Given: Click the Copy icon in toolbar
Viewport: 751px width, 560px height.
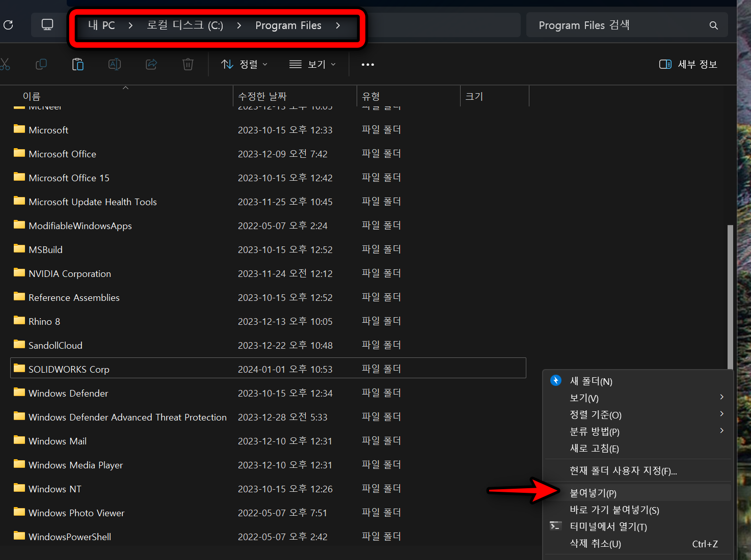Looking at the screenshot, I should point(41,64).
